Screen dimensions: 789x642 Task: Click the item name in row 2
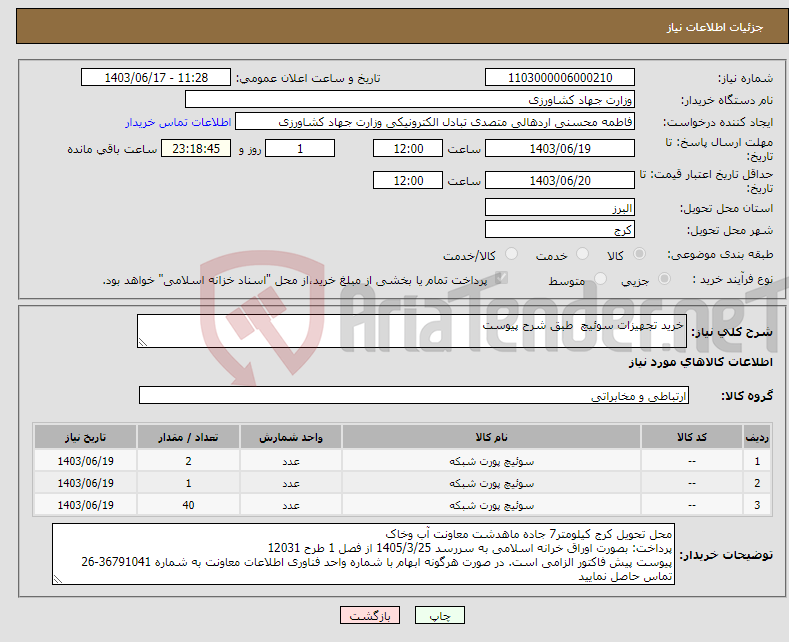coord(491,483)
